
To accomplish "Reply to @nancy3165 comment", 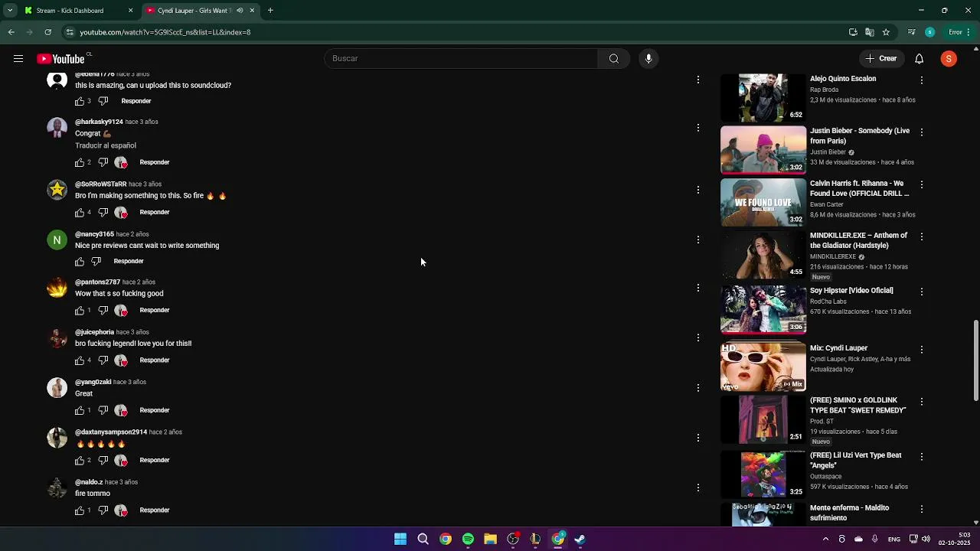I will pyautogui.click(x=129, y=261).
